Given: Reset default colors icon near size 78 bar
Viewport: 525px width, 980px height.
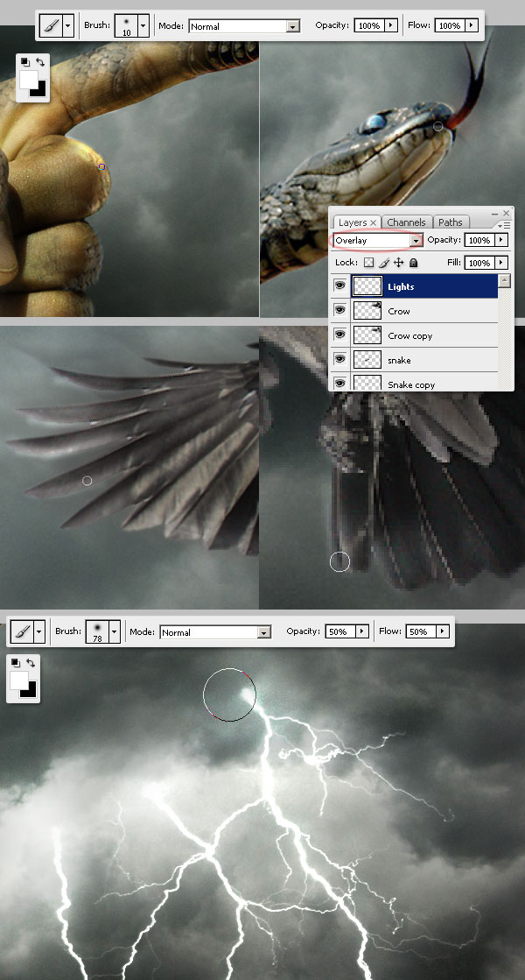Looking at the screenshot, I should point(15,662).
